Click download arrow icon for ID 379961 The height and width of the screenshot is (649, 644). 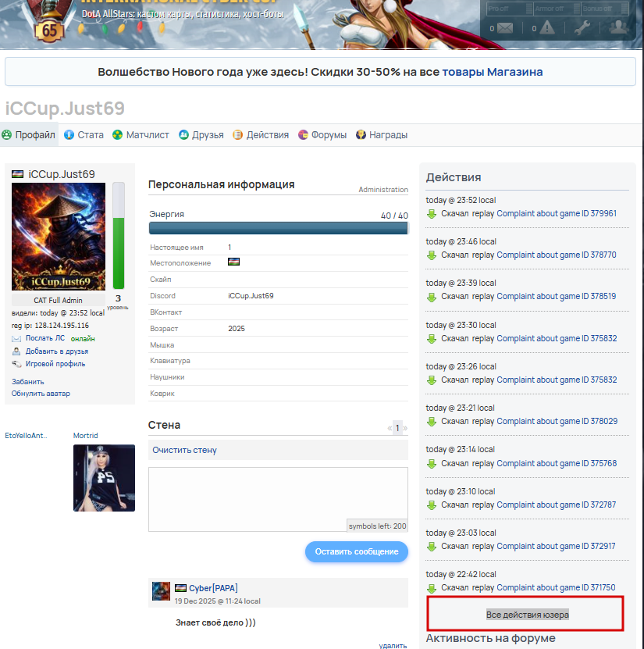[x=432, y=214]
